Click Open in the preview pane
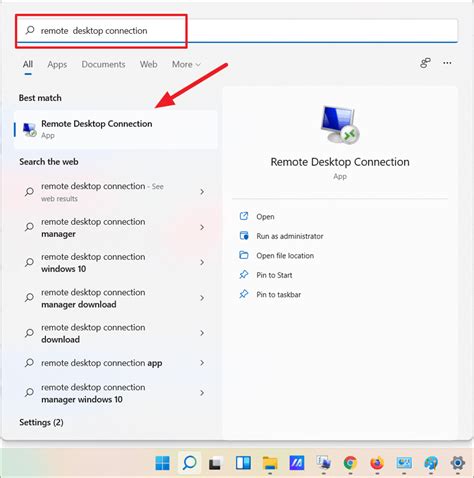The width and height of the screenshot is (474, 478). (x=265, y=217)
